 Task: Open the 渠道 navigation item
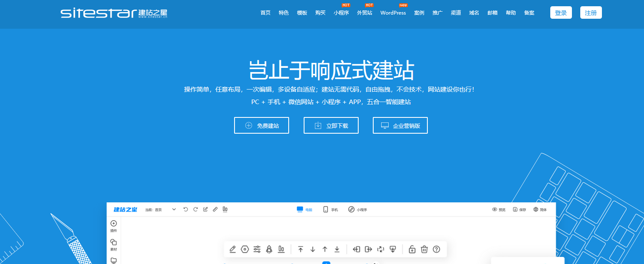click(456, 13)
